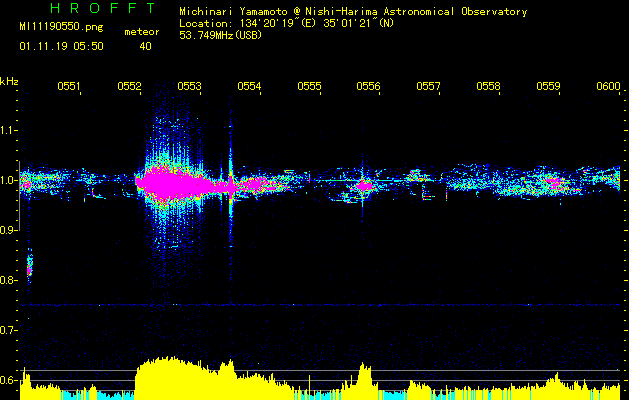Click the 0.8 kHz axis label
629x400 pixels.
coord(7,280)
